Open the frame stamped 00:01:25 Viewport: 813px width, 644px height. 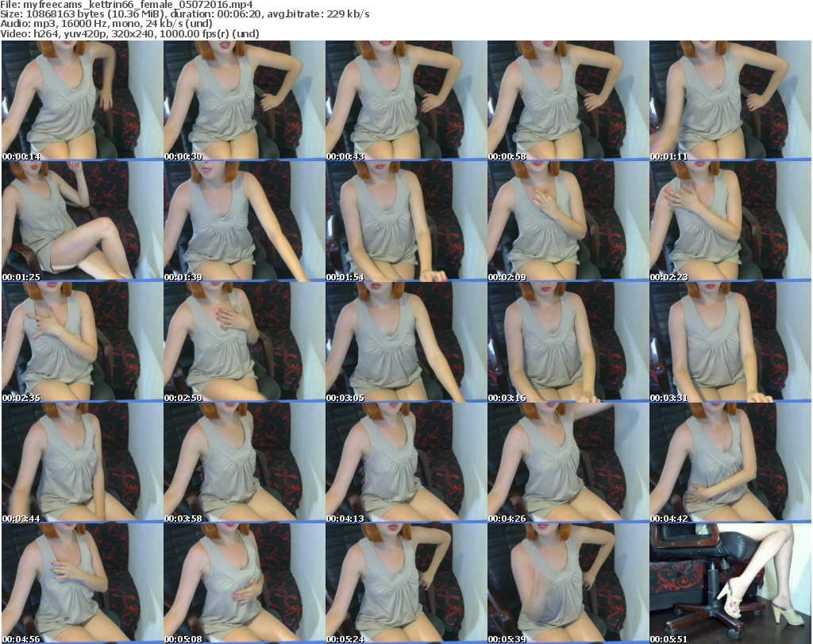point(83,222)
